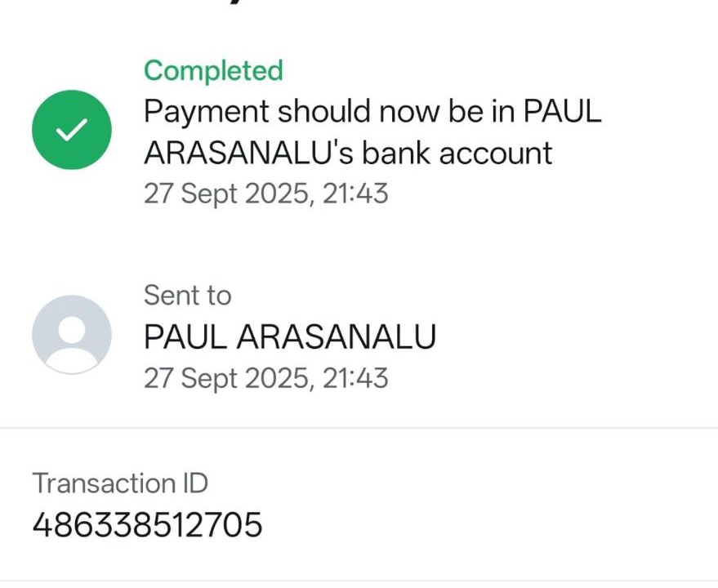Tap the gray recipient avatar icon
Screen dimensions: 718x588
[x=71, y=334]
